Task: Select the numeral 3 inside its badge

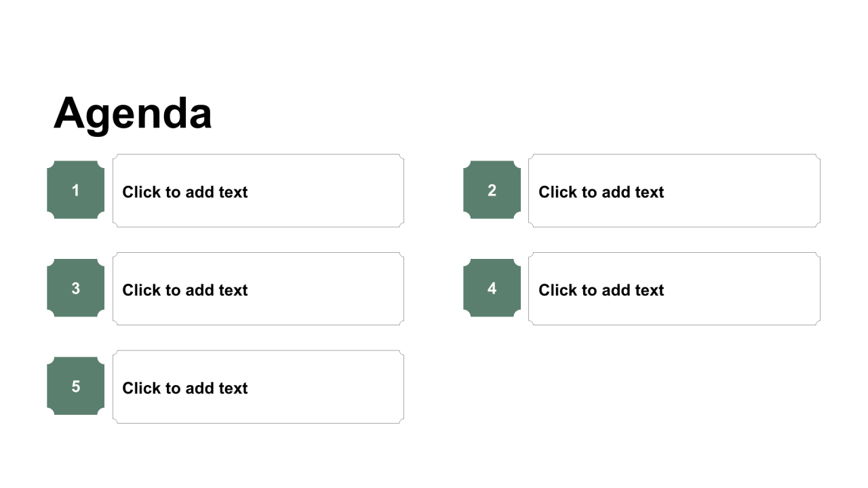Action: (x=75, y=289)
